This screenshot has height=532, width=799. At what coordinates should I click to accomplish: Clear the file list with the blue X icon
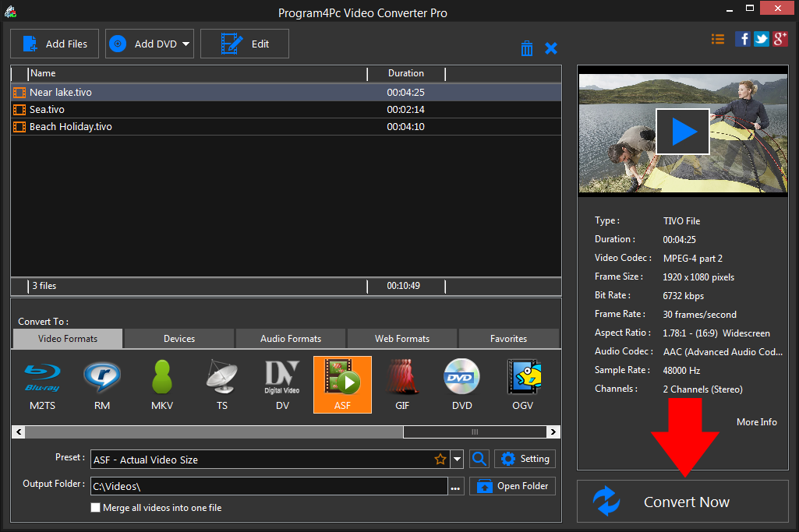(x=551, y=48)
